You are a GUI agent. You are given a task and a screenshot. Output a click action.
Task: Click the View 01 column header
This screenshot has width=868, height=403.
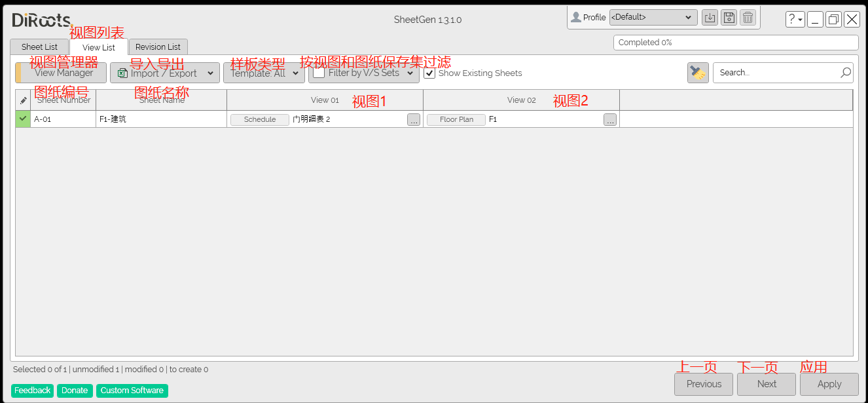pyautogui.click(x=325, y=100)
